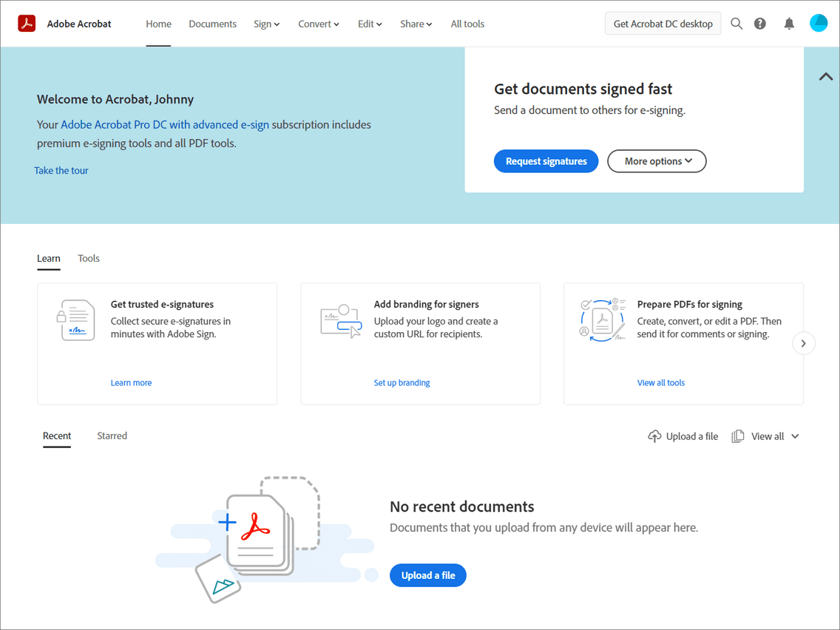Open the Sign dropdown menu
This screenshot has height=630, width=840.
[266, 23]
